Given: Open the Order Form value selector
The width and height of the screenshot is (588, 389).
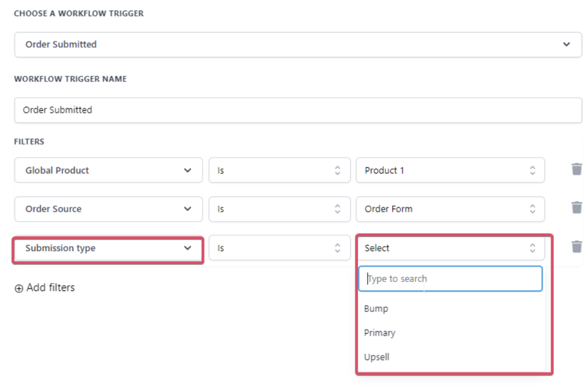Looking at the screenshot, I should [450, 209].
